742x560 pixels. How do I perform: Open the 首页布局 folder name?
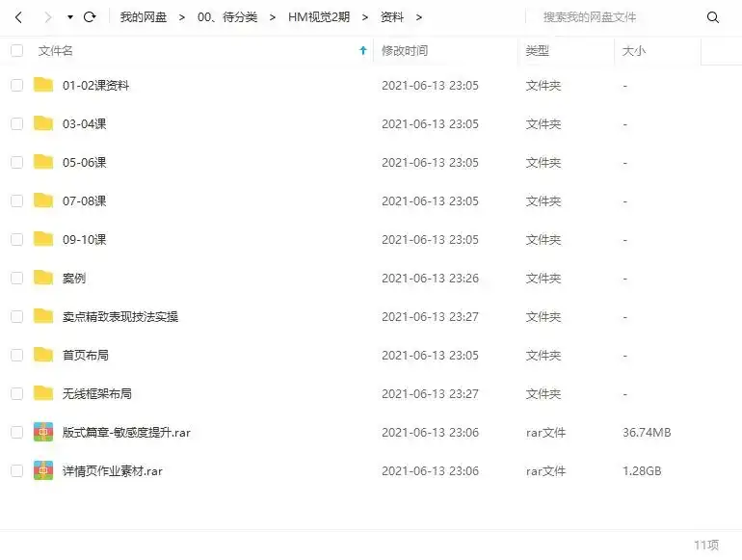coord(85,356)
